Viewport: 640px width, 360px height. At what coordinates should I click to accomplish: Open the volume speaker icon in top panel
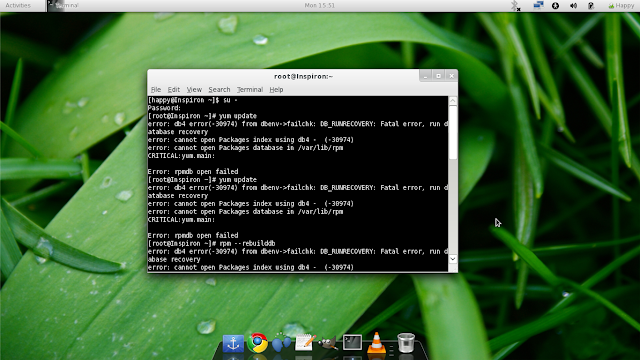573,6
